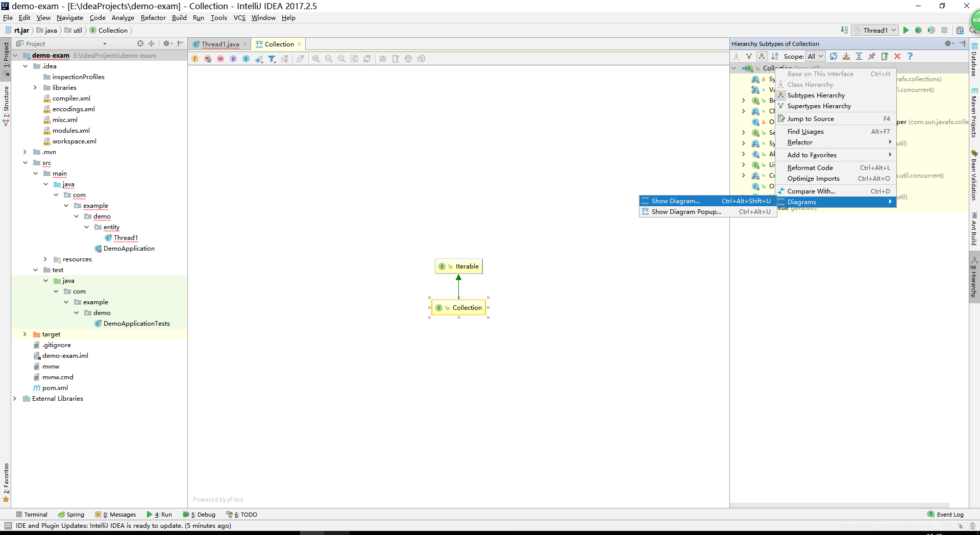Open Thread1 run configuration dropdown
The height and width of the screenshot is (535, 980).
point(875,30)
